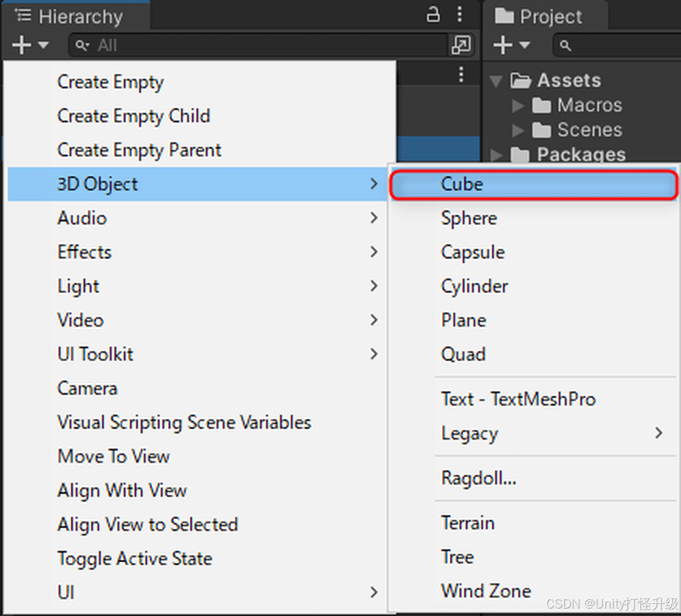Open the Hierarchy create dropdown arrow
This screenshot has height=616, width=681.
pyautogui.click(x=43, y=45)
